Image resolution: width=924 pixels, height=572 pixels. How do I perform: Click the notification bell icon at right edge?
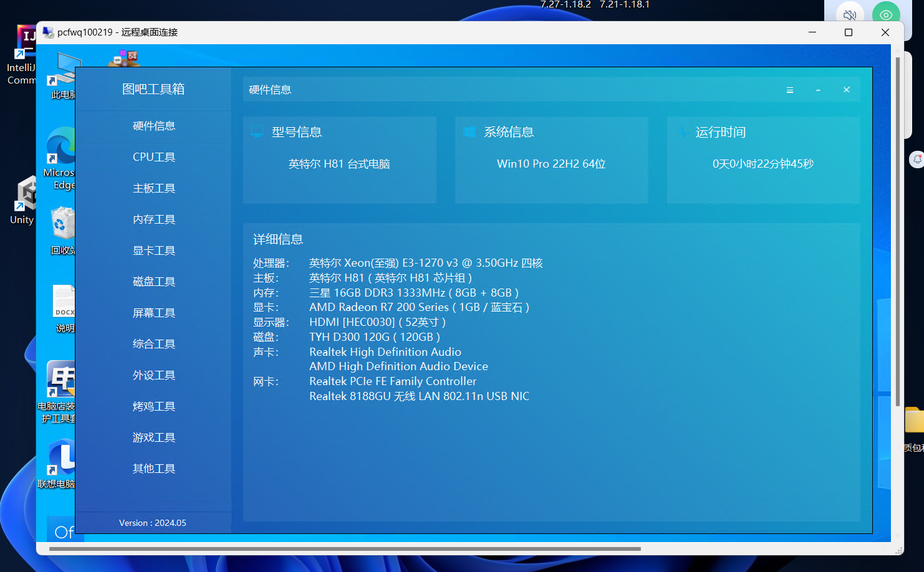click(917, 160)
